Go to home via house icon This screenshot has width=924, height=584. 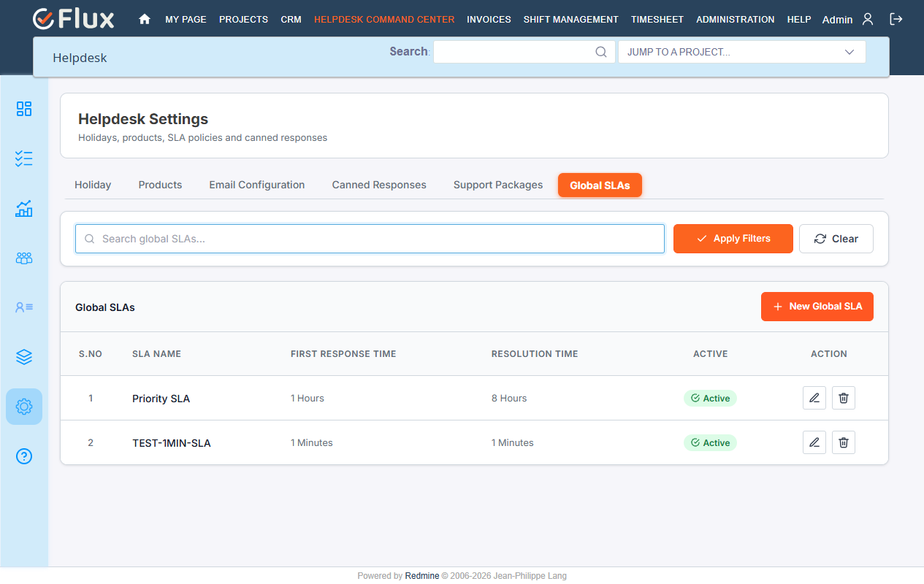[145, 20]
